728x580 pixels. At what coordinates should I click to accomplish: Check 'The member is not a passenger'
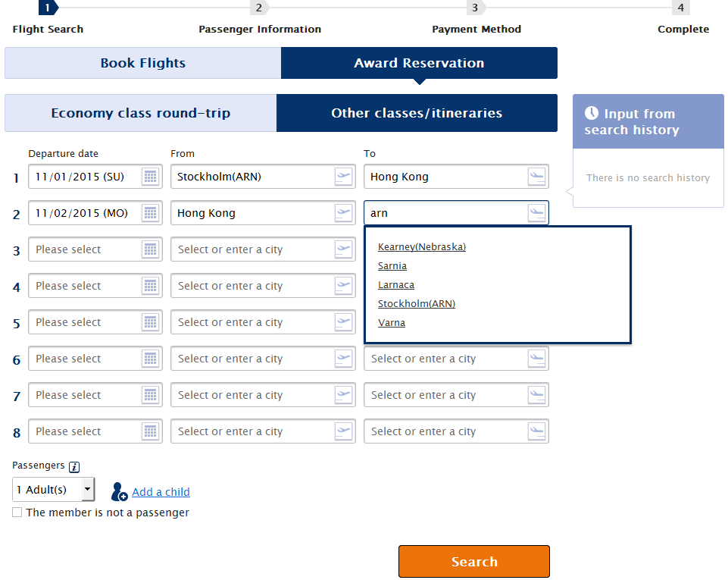pos(17,513)
